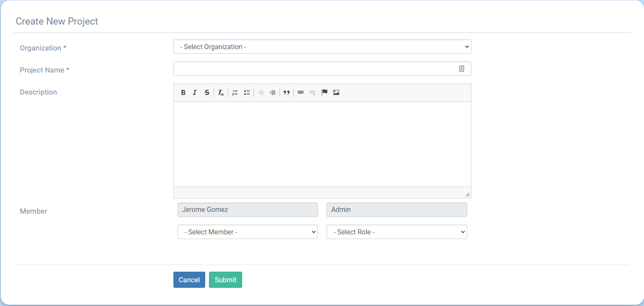
Task: Open the insert link dialog
Action: [301, 92]
